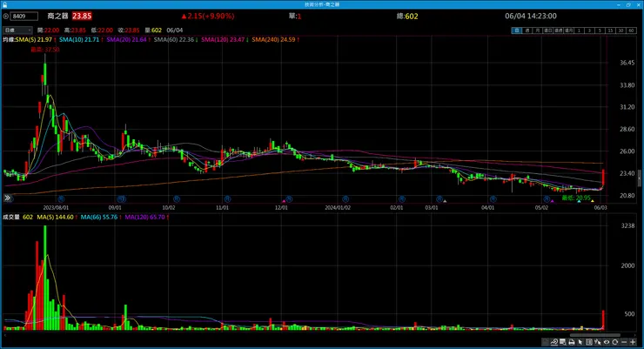Image resolution: width=644 pixels, height=349 pixels.
Task: Switch to the 15 minute period tab
Action: [x=610, y=30]
